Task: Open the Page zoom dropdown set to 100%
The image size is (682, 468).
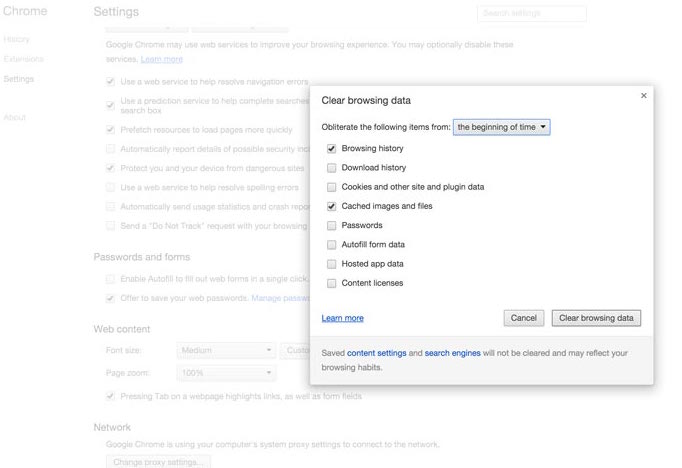Action: [226, 373]
